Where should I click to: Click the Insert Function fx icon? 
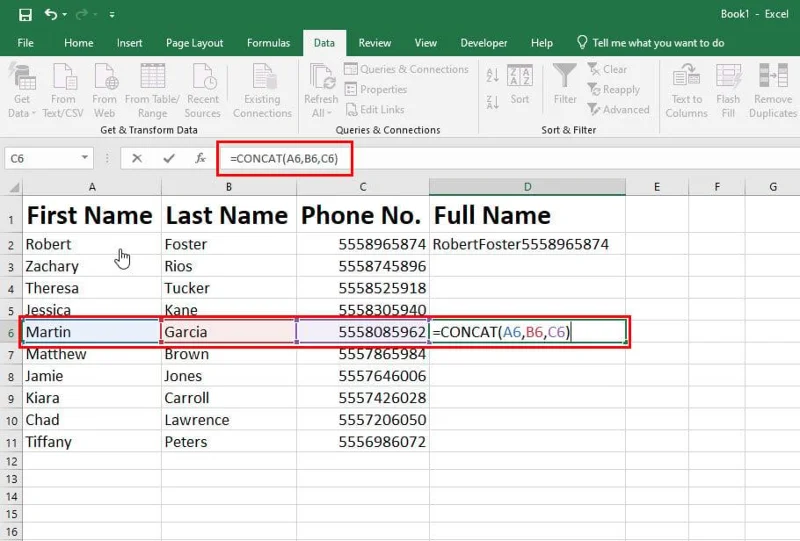tap(200, 158)
